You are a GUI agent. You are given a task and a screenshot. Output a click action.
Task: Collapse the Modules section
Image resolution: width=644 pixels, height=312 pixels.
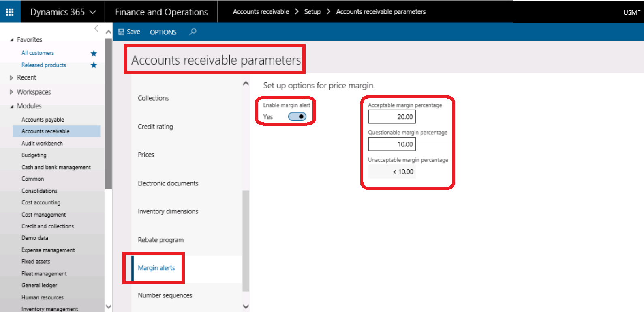point(12,106)
